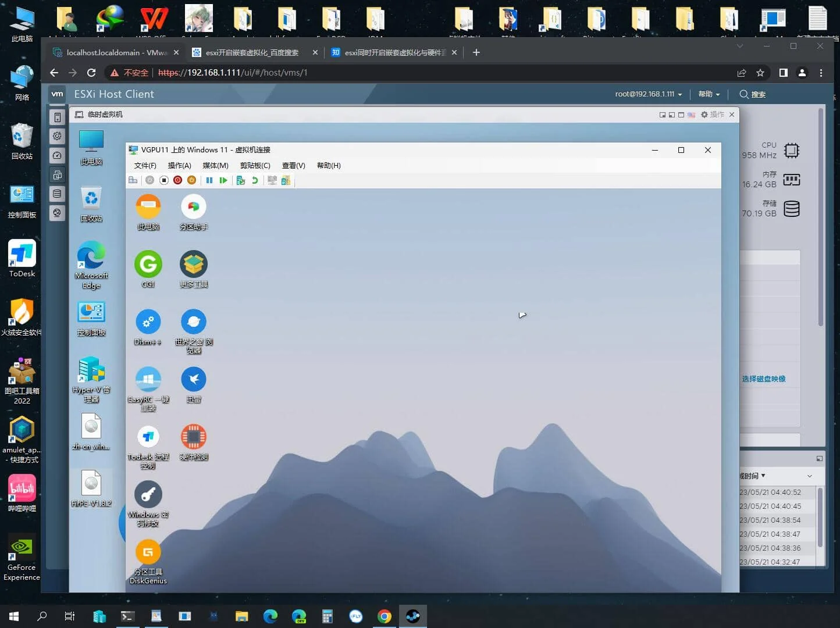Open the 媒体(M) menu in VM connection
Viewport: 840px width, 628px height.
click(x=215, y=166)
